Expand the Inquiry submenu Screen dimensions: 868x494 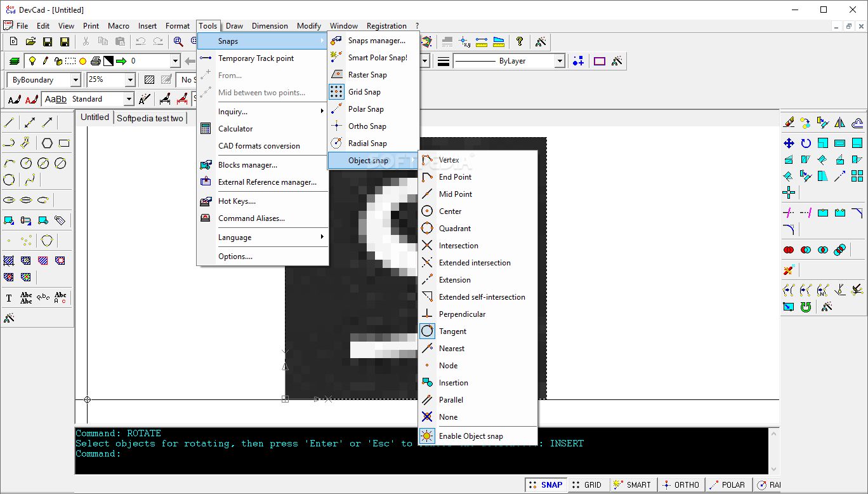263,112
